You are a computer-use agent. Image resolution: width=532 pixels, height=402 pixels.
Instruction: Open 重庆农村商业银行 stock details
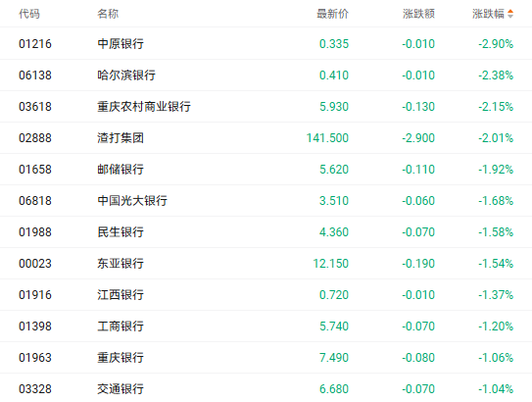point(144,107)
